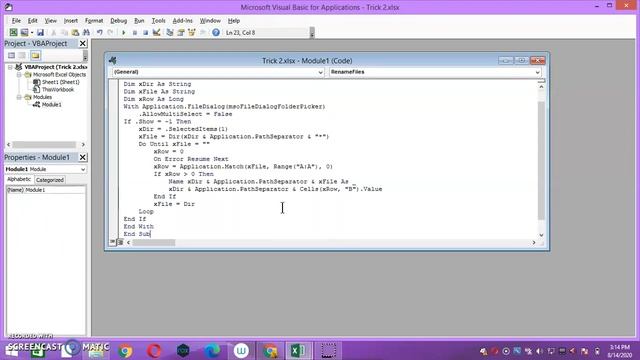This screenshot has width=640, height=360.
Task: Open the Insert UserForm dropdown arrow
Action: pos(31,32)
